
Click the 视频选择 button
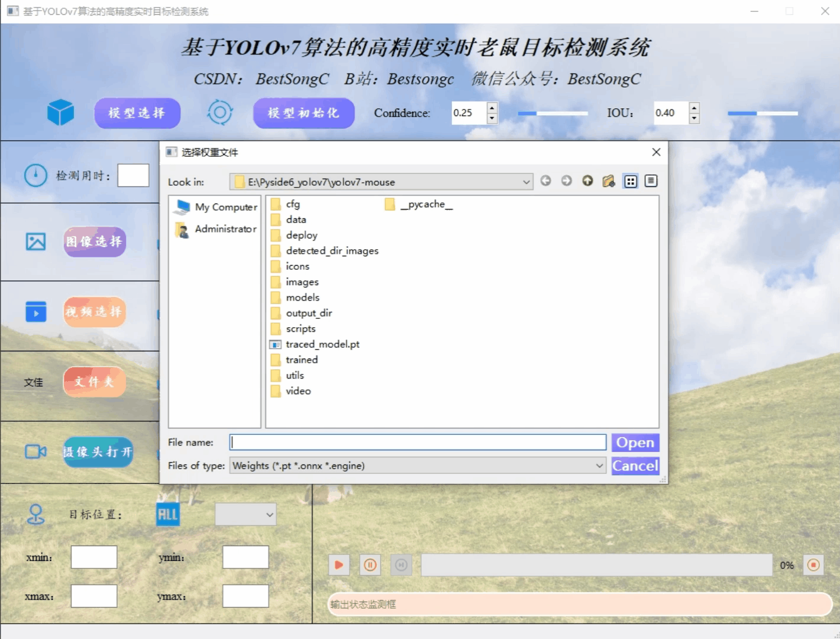tap(95, 312)
